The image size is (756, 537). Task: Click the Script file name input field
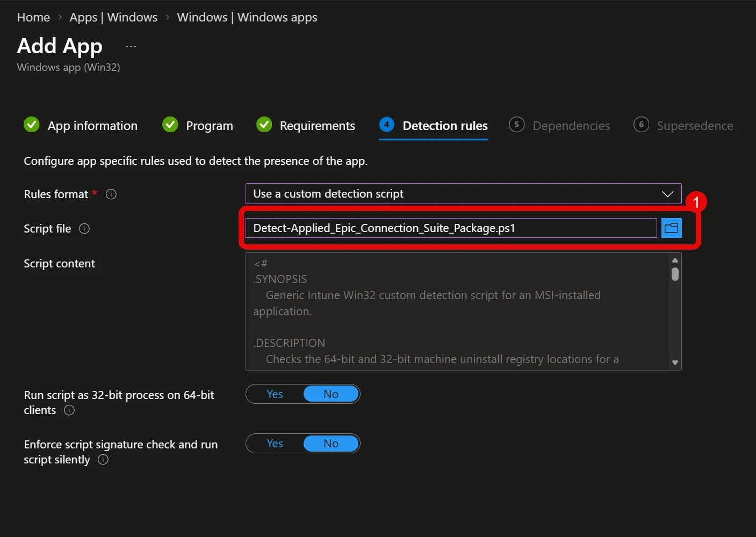pyautogui.click(x=451, y=228)
